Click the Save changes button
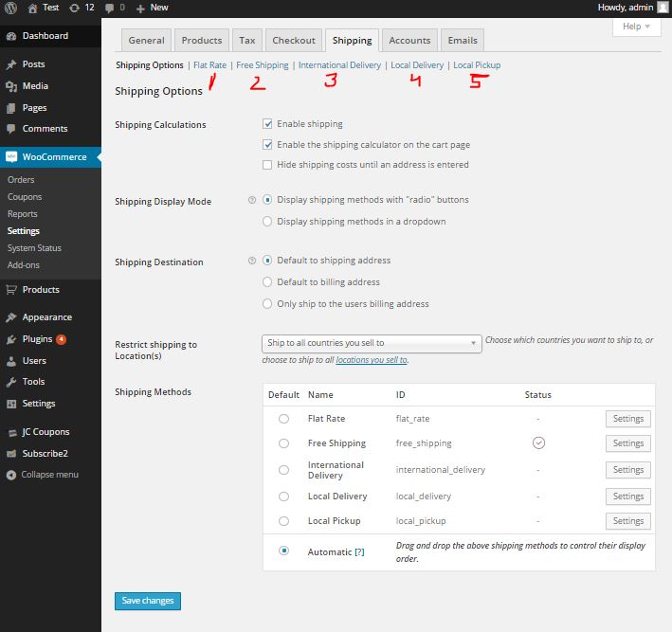This screenshot has width=672, height=632. pos(147,601)
